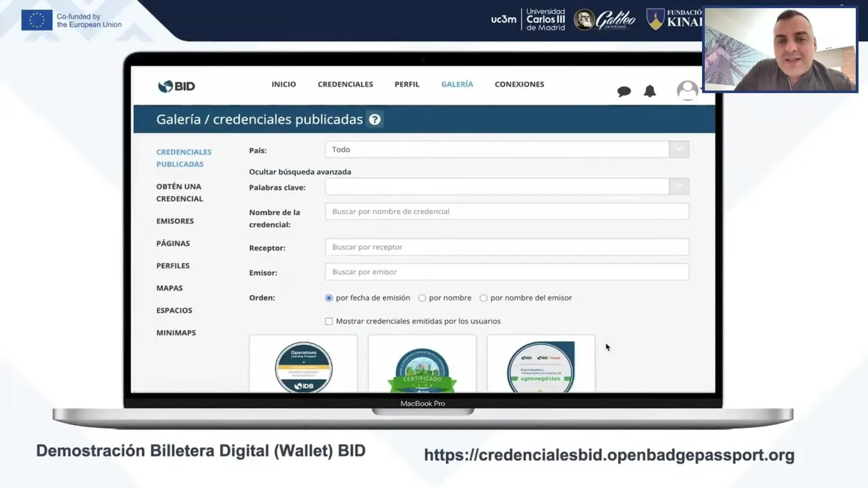Screen dimensions: 868x488
Task: Open ESPACIOS in the sidebar
Action: pyautogui.click(x=174, y=310)
